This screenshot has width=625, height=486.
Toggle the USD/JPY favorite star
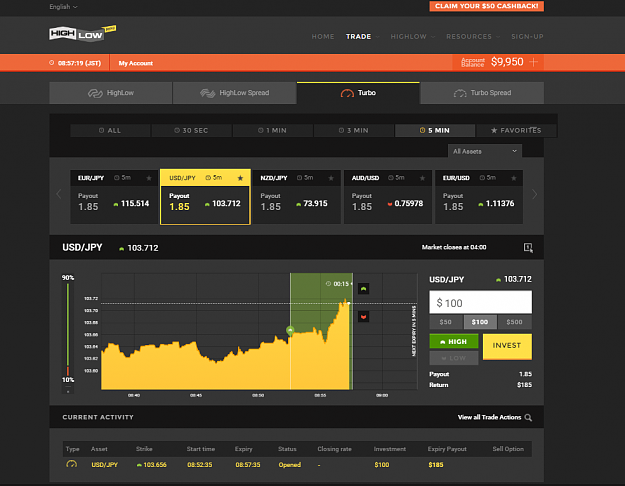(240, 178)
